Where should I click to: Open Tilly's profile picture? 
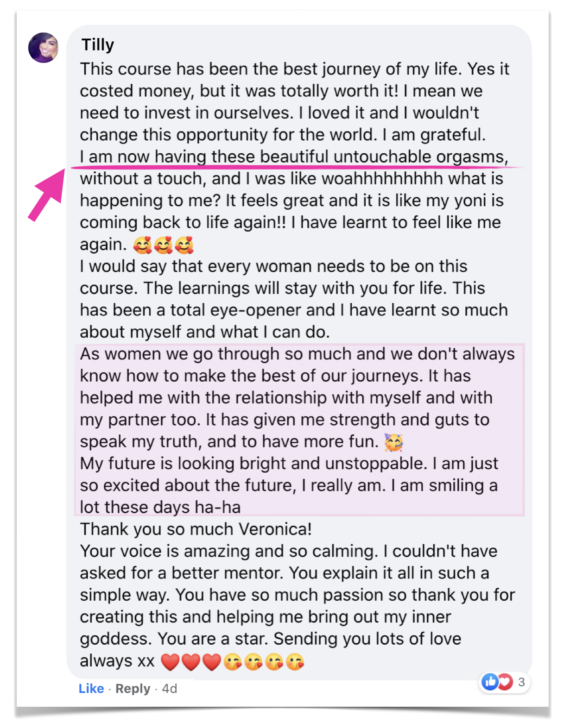(x=44, y=48)
